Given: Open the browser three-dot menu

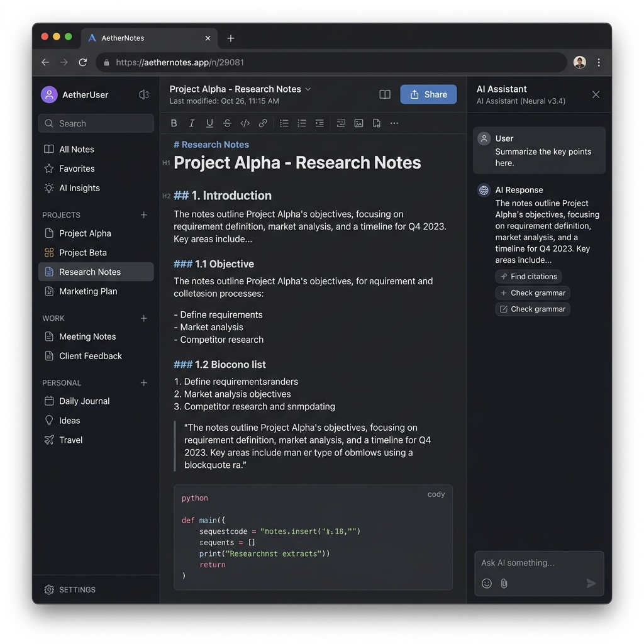Looking at the screenshot, I should (599, 62).
